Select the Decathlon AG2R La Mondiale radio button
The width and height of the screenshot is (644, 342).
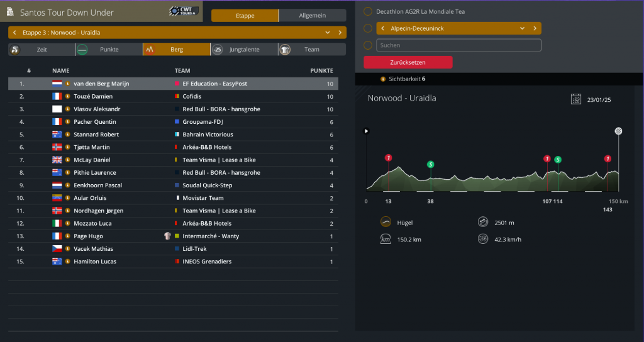coord(368,11)
